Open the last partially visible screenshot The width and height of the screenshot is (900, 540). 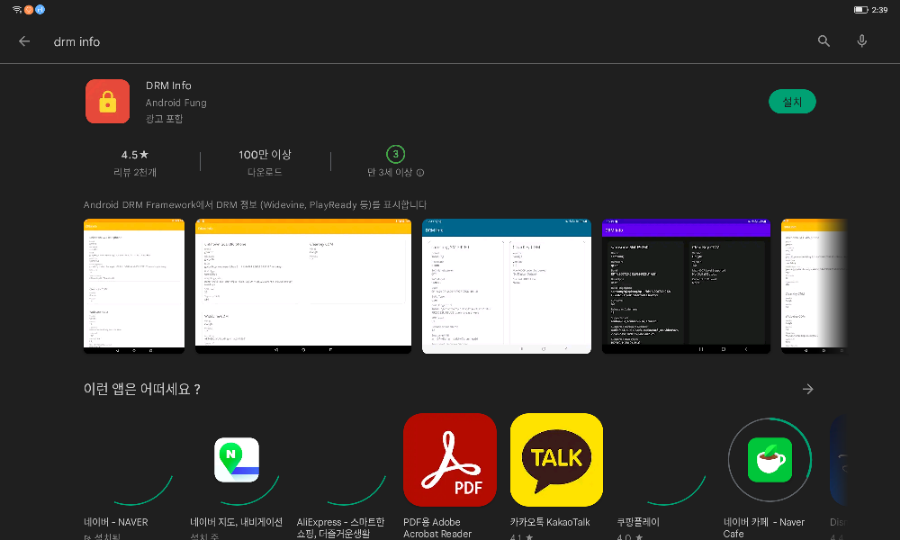pyautogui.click(x=813, y=286)
